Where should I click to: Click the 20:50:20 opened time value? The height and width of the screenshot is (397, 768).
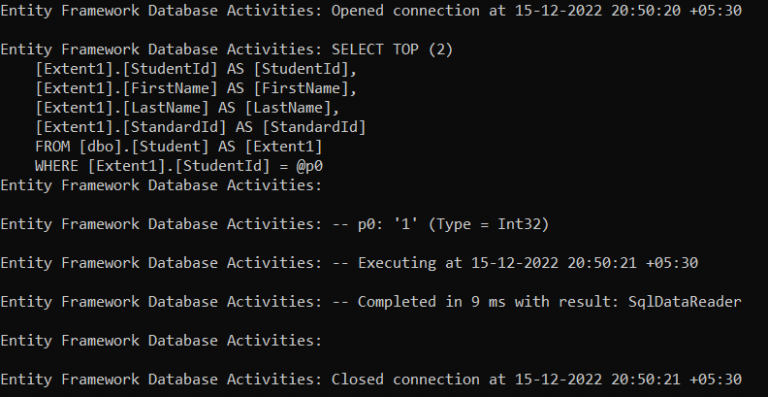pos(646,11)
